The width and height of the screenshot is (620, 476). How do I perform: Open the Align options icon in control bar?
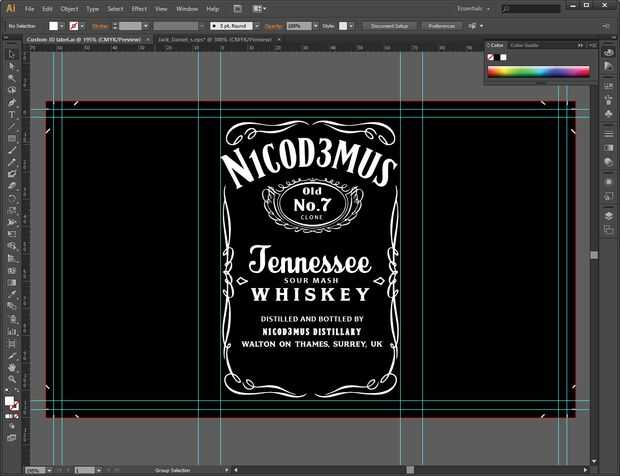[475, 26]
